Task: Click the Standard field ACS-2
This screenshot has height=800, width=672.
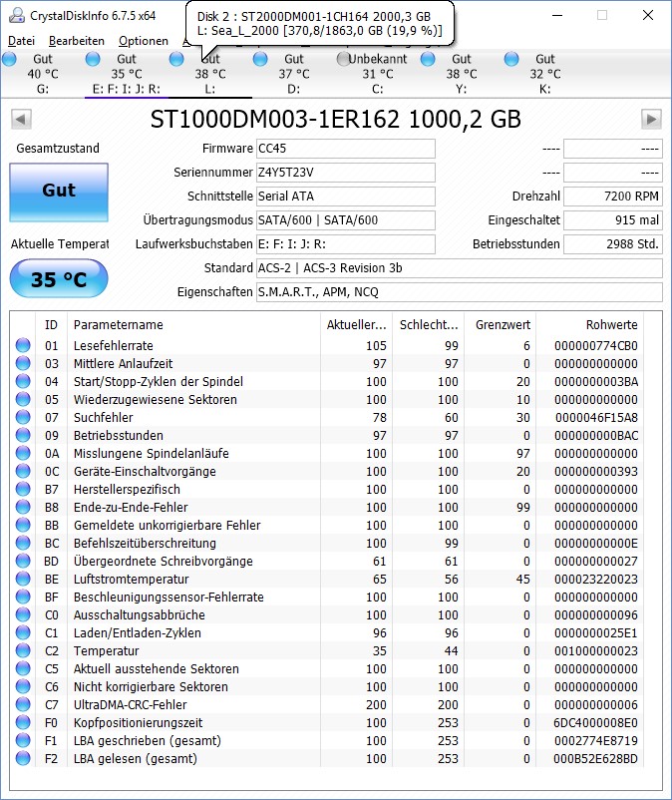Action: [460, 268]
